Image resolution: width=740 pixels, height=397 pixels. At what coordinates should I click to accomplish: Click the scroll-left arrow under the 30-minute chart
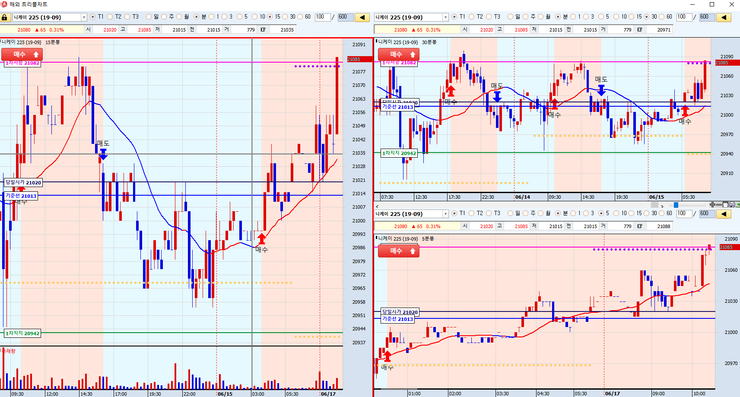(377, 206)
